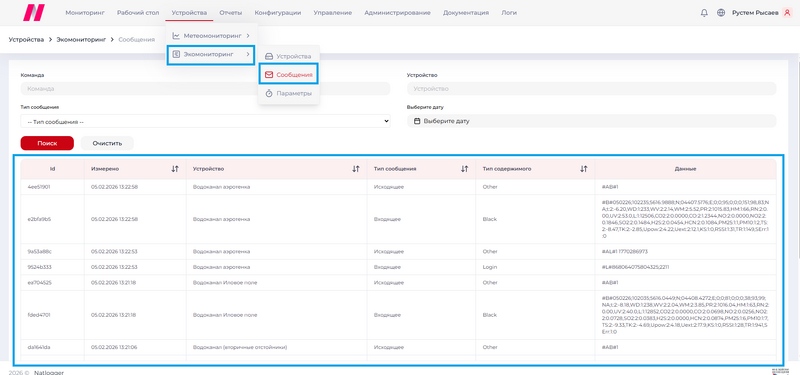The height and width of the screenshot is (375, 800).
Task: Click the Natlogger logo
Action: coord(34,12)
